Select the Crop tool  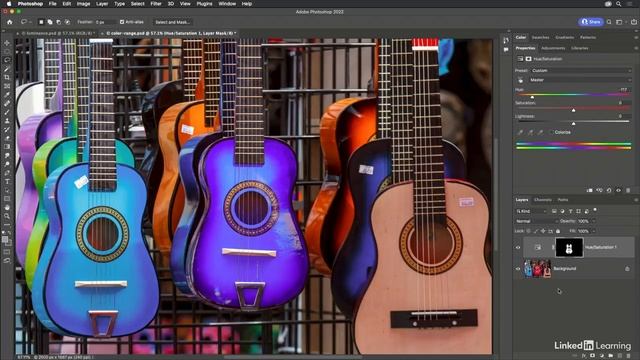7,77
